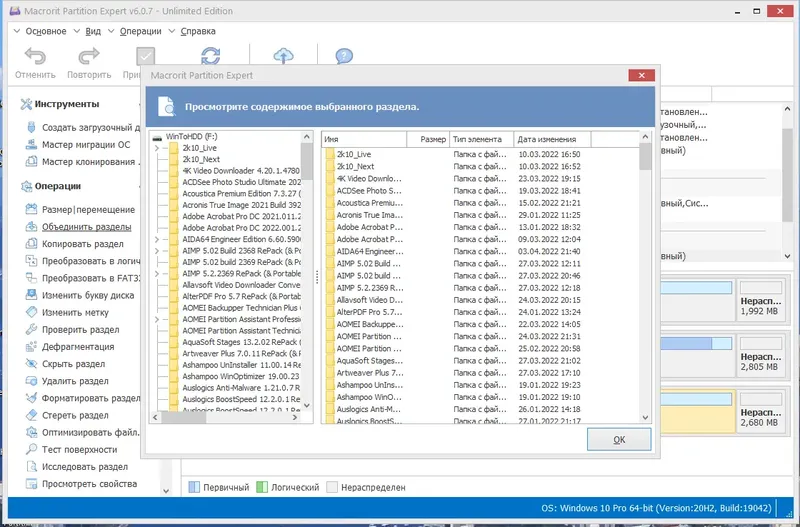The height and width of the screenshot is (527, 800).
Task: Click the file list vertical scrollbar thumb
Action: pos(645,156)
